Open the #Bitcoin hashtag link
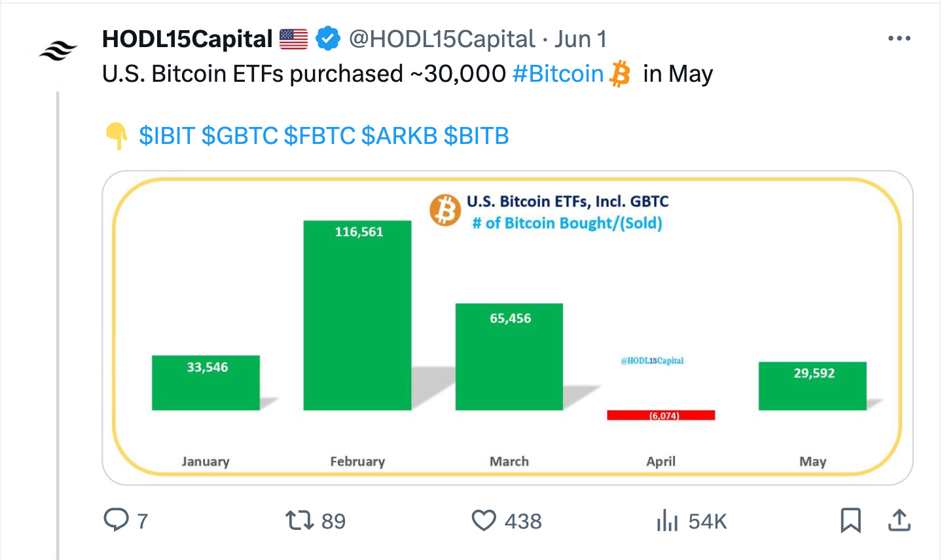 (x=558, y=74)
